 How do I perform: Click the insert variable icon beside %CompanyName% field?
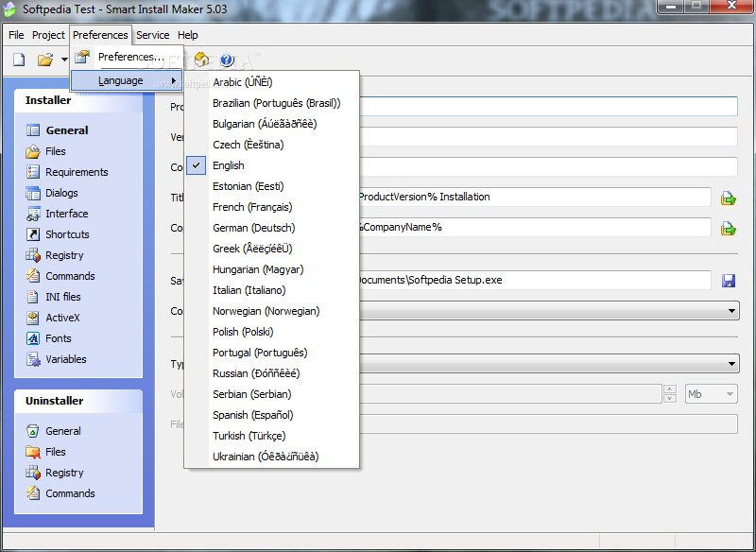coord(728,229)
